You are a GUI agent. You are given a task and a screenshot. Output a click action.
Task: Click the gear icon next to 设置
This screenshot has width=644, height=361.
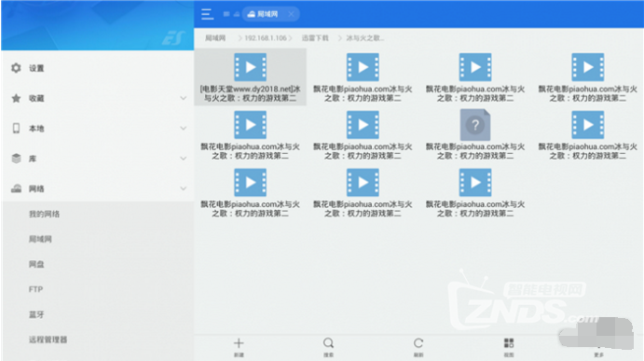(16, 68)
